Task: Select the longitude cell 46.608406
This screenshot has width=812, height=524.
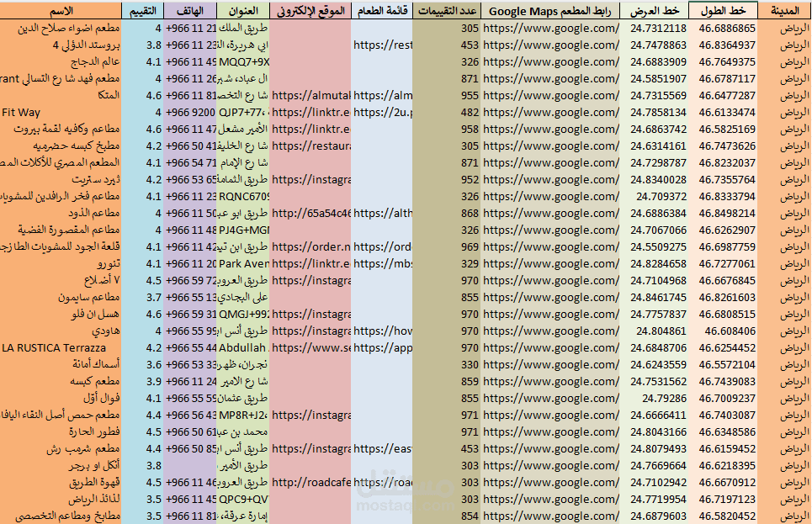Action: pyautogui.click(x=723, y=331)
